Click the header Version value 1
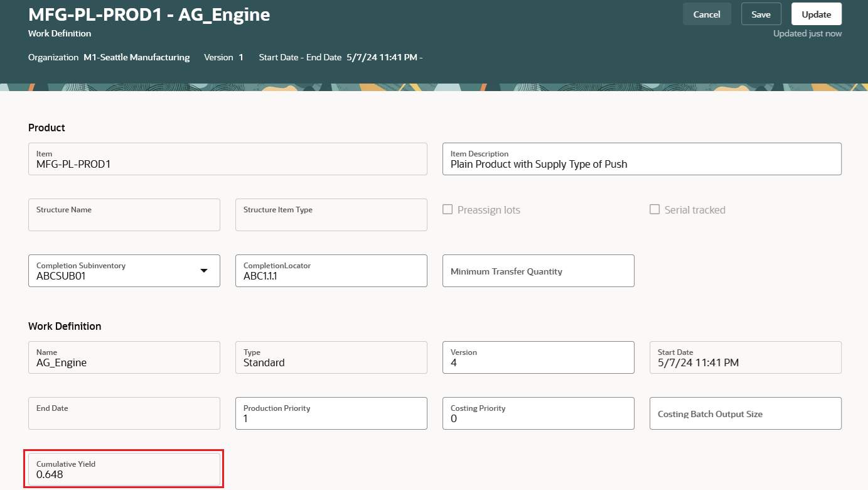 pos(241,57)
